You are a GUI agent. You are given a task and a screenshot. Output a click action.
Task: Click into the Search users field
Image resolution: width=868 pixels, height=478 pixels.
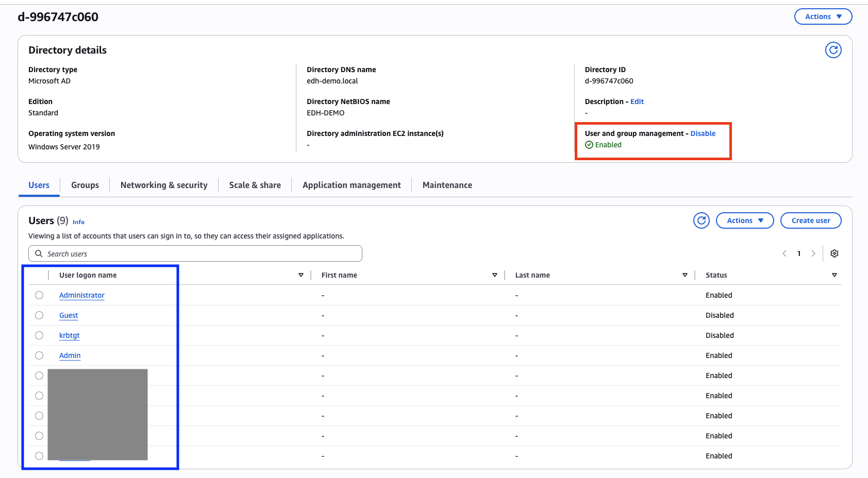point(196,254)
